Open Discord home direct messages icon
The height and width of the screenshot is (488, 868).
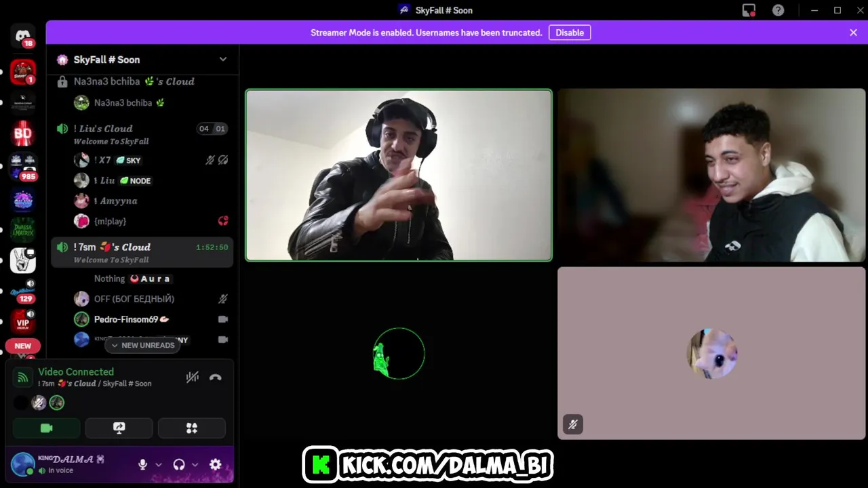point(23,35)
